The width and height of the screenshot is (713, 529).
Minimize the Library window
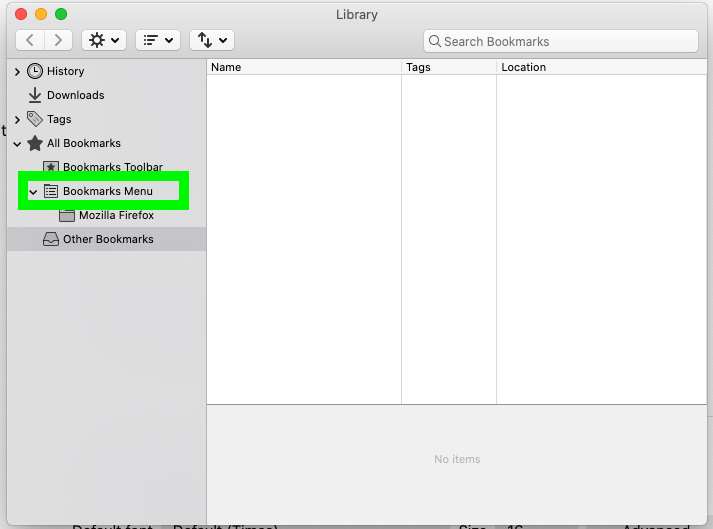[41, 14]
